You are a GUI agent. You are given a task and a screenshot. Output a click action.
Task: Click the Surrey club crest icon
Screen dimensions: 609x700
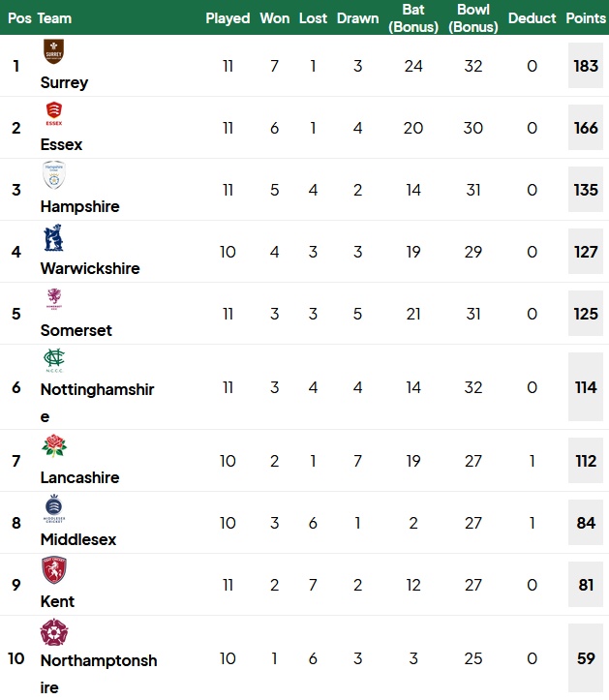pyautogui.click(x=53, y=51)
